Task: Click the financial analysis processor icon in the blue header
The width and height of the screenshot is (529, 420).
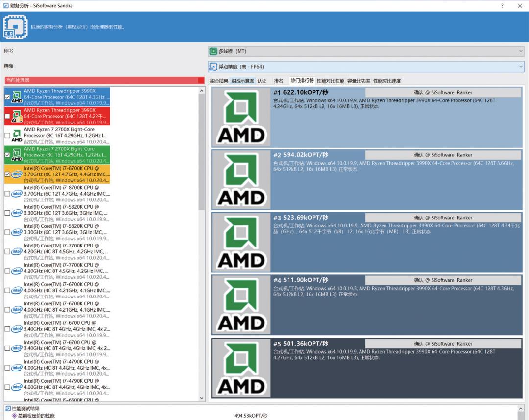Action: pyautogui.click(x=15, y=27)
